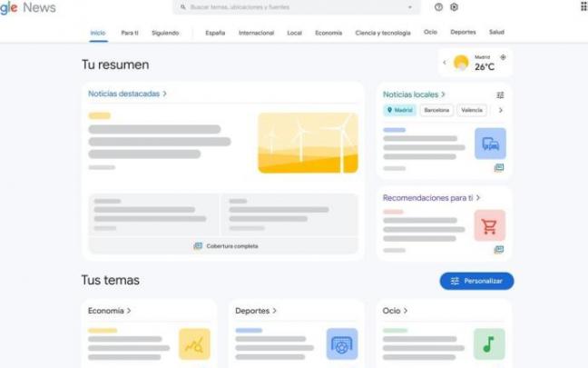This screenshot has height=368, width=588.
Task: Switch to the Ocio navigation tab
Action: coord(430,33)
